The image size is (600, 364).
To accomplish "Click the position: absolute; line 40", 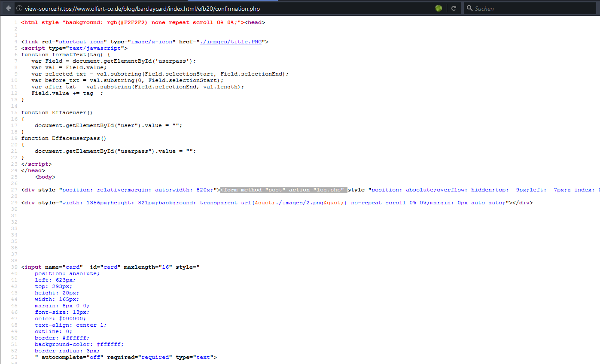I will pyautogui.click(x=67, y=273).
